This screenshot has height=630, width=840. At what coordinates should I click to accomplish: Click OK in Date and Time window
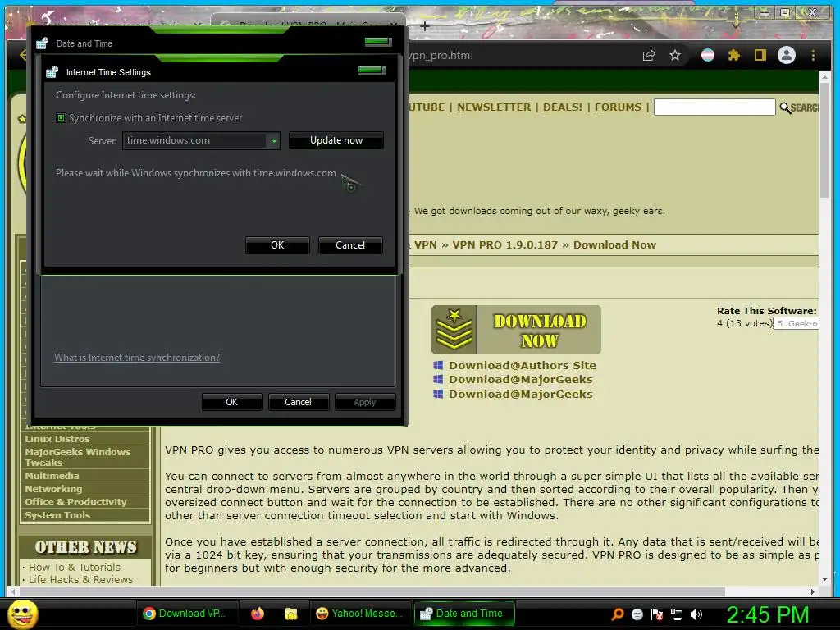click(x=231, y=402)
